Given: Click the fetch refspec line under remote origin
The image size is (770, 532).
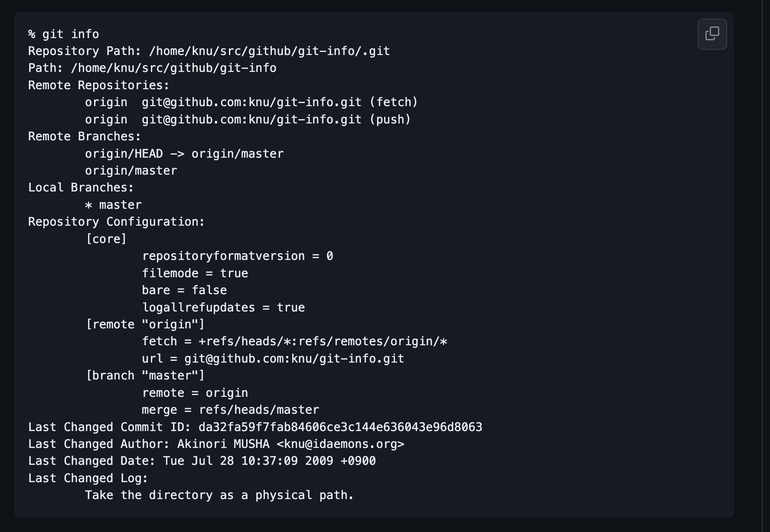Looking at the screenshot, I should (x=294, y=341).
